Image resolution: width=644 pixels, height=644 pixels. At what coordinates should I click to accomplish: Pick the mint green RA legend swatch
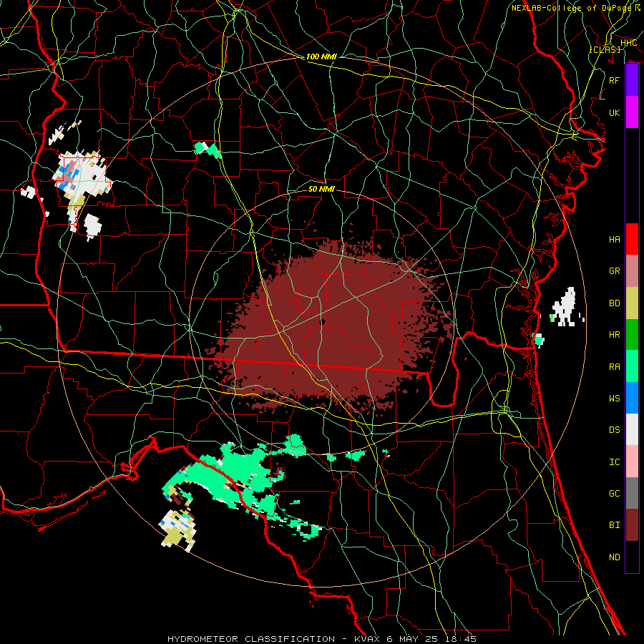coord(632,366)
